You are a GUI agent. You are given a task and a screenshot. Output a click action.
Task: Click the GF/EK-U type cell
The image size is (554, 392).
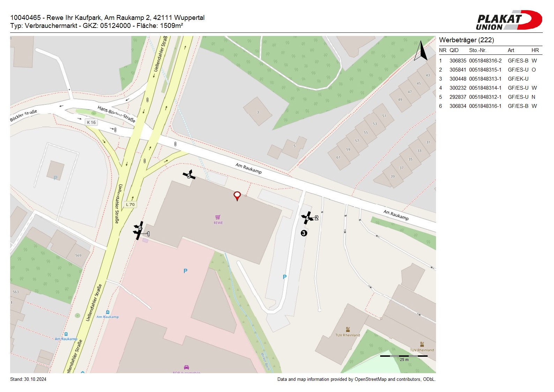[518, 79]
